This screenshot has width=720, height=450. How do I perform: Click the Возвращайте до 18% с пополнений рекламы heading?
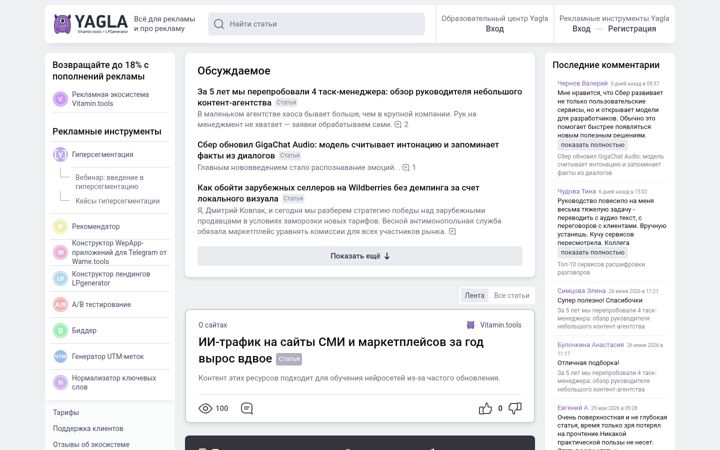pyautogui.click(x=101, y=71)
